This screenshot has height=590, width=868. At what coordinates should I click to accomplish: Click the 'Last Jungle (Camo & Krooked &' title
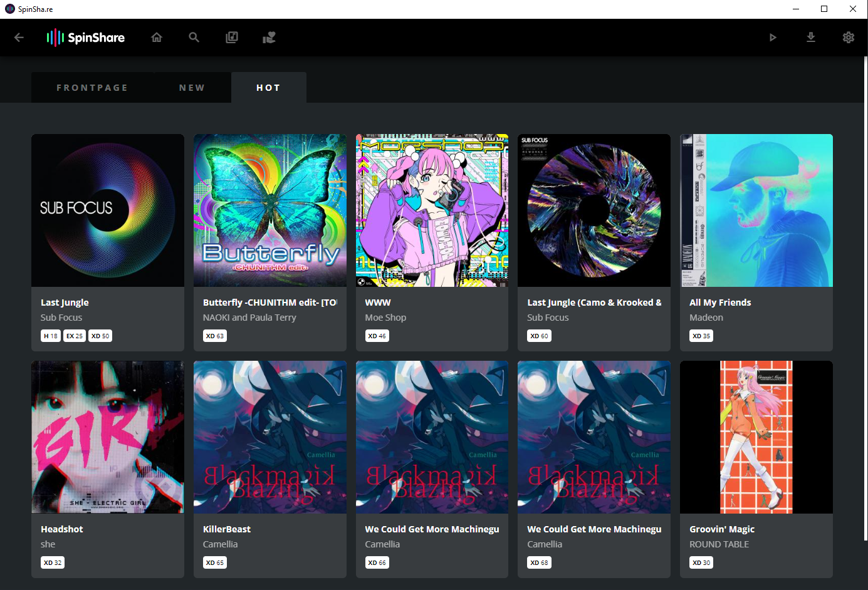click(x=594, y=303)
